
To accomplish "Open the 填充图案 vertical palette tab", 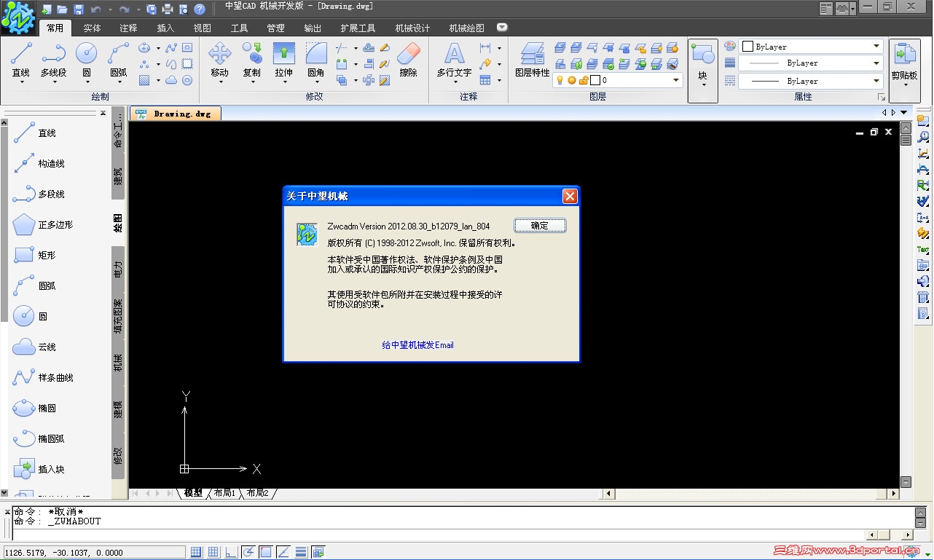I will click(x=118, y=317).
